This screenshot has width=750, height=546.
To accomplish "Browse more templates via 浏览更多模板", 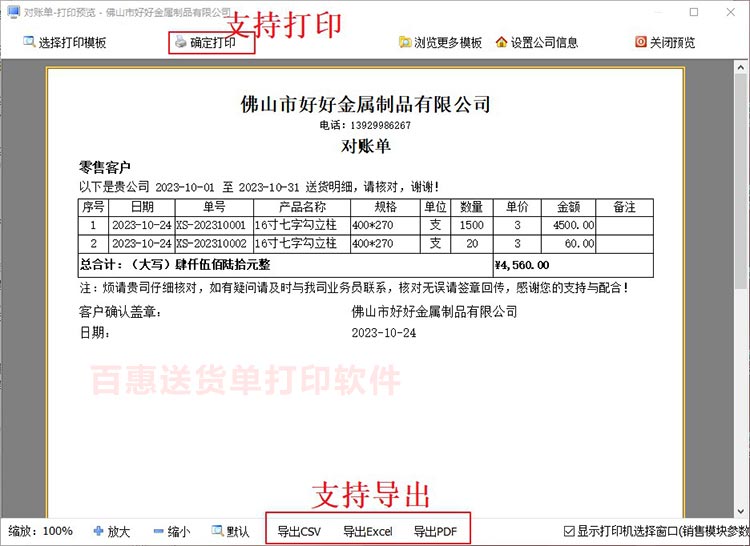I will pyautogui.click(x=441, y=42).
